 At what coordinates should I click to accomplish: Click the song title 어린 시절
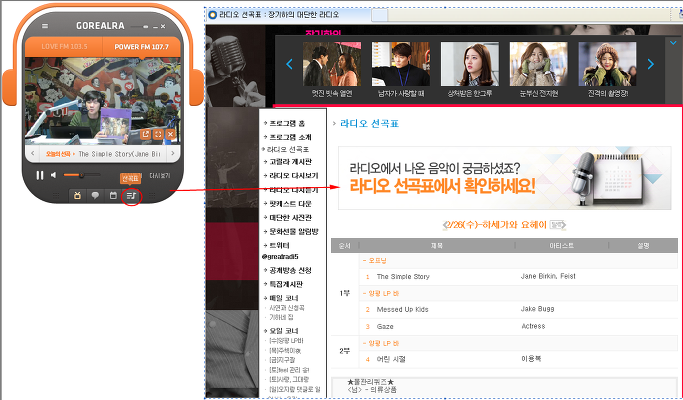[x=391, y=359]
